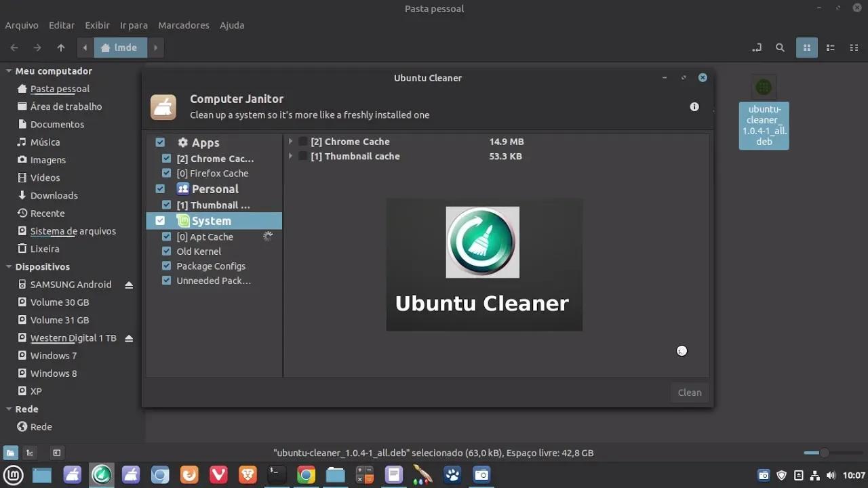Toggle the Package Configs checkbox
868x488 pixels.
[x=166, y=266]
